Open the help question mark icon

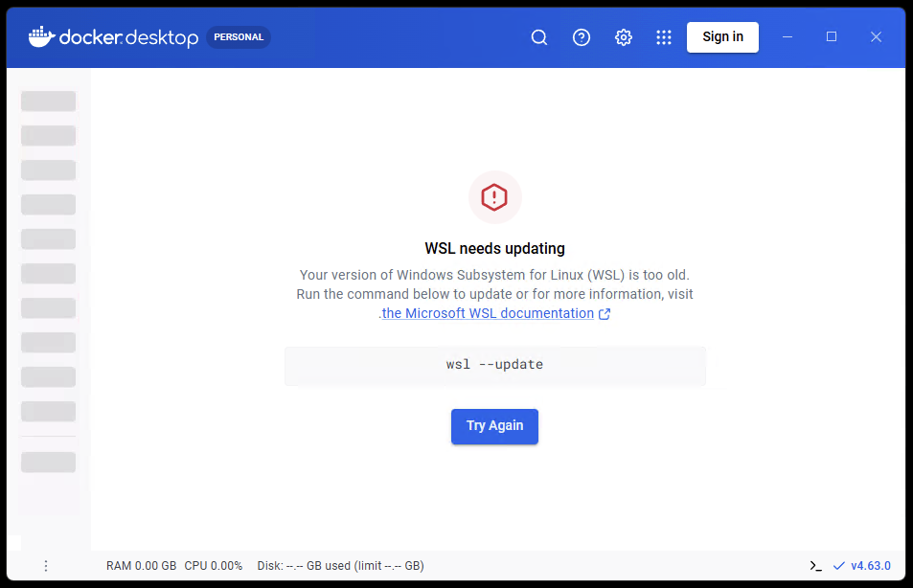click(582, 37)
